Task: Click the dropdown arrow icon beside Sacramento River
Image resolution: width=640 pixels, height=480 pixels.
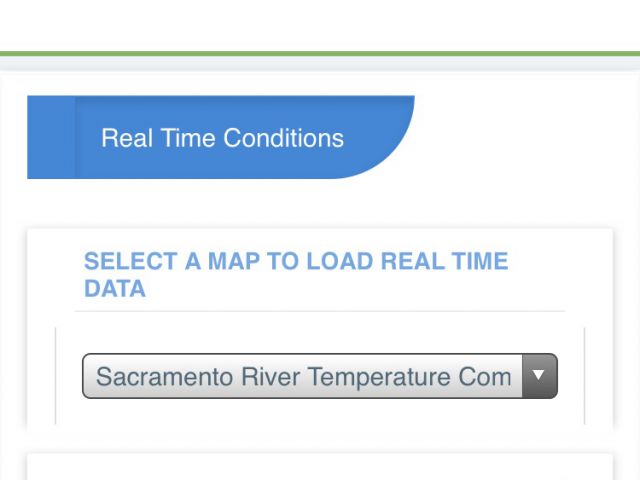Action: (x=539, y=376)
